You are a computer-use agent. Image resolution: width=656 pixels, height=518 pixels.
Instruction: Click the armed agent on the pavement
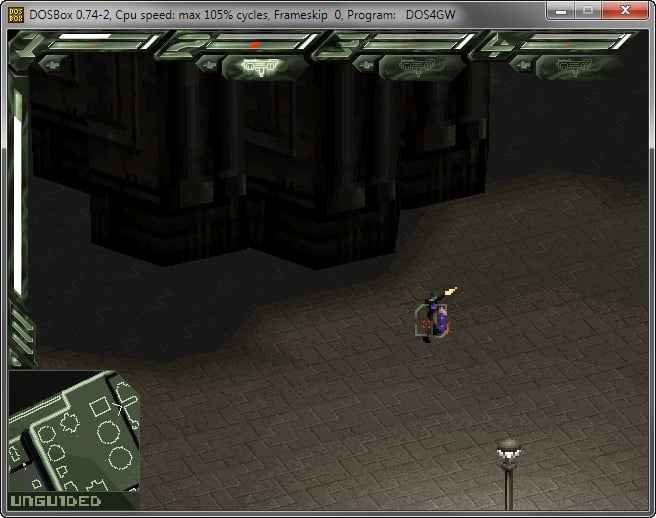coord(435,316)
